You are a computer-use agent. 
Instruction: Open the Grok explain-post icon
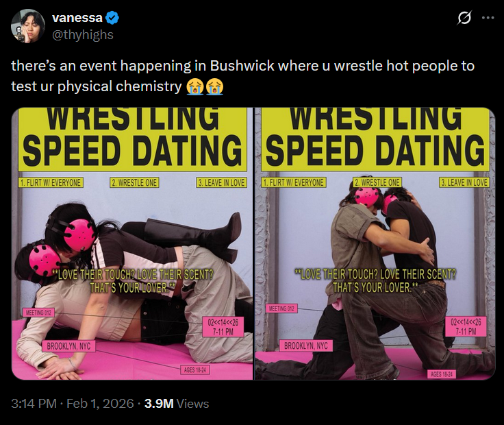coord(464,18)
